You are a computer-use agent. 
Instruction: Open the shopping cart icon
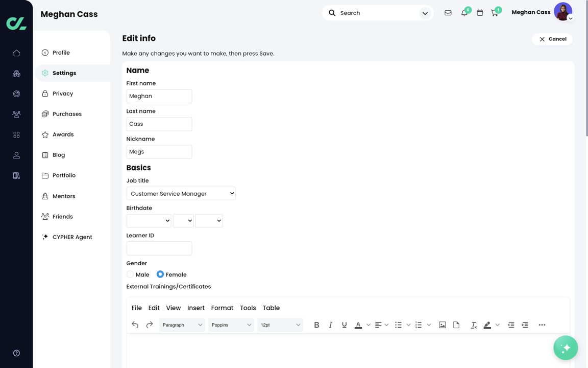(495, 13)
